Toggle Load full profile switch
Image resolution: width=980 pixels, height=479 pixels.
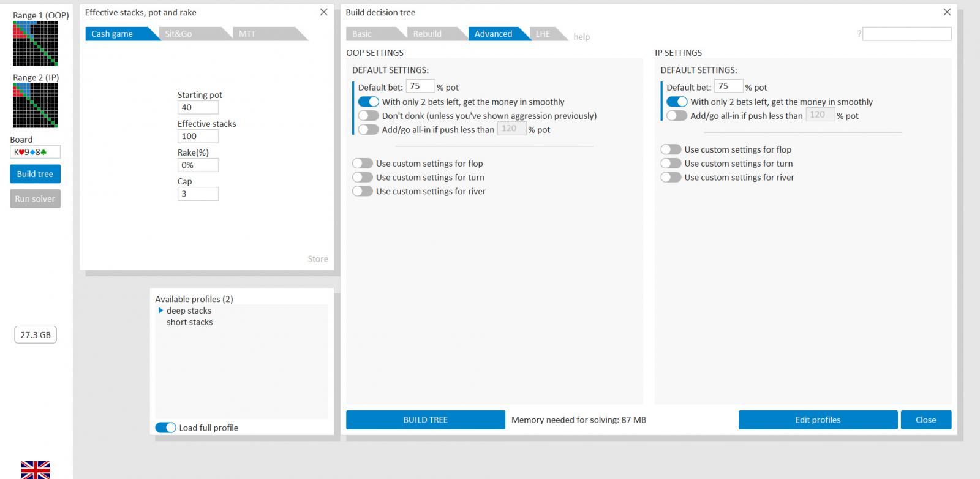[x=165, y=428]
